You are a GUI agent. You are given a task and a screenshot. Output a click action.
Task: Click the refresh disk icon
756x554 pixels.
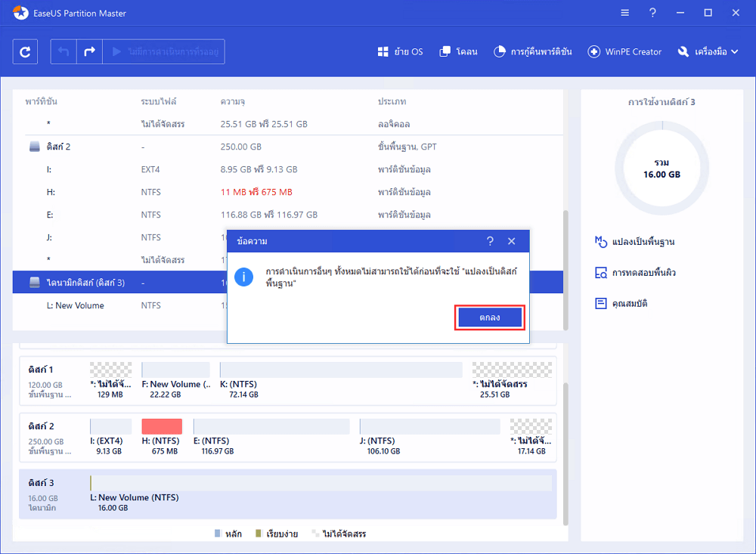pos(25,51)
